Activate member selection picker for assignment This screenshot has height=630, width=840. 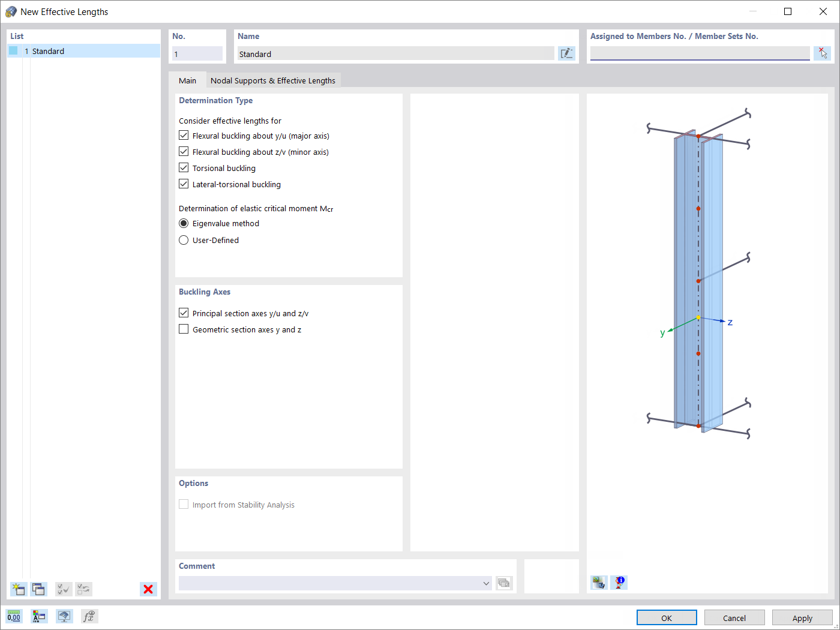(822, 53)
